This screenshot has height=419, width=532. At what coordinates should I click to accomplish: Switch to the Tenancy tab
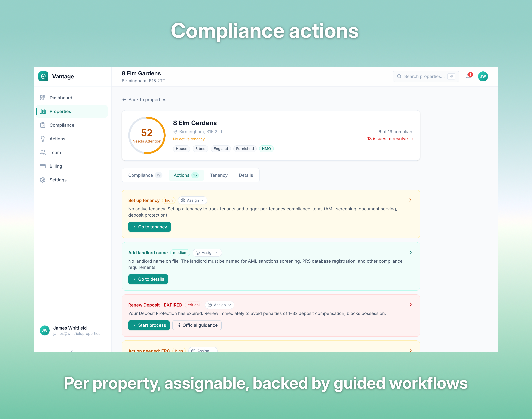(219, 175)
